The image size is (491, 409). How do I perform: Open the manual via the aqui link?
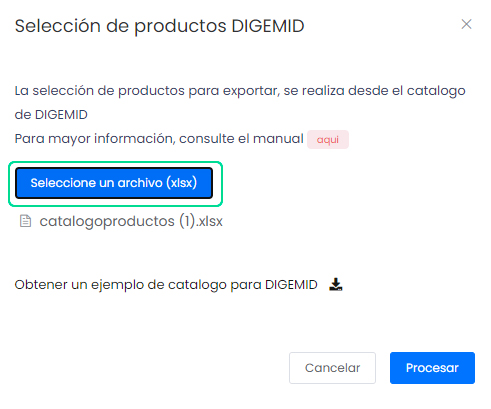pyautogui.click(x=328, y=139)
